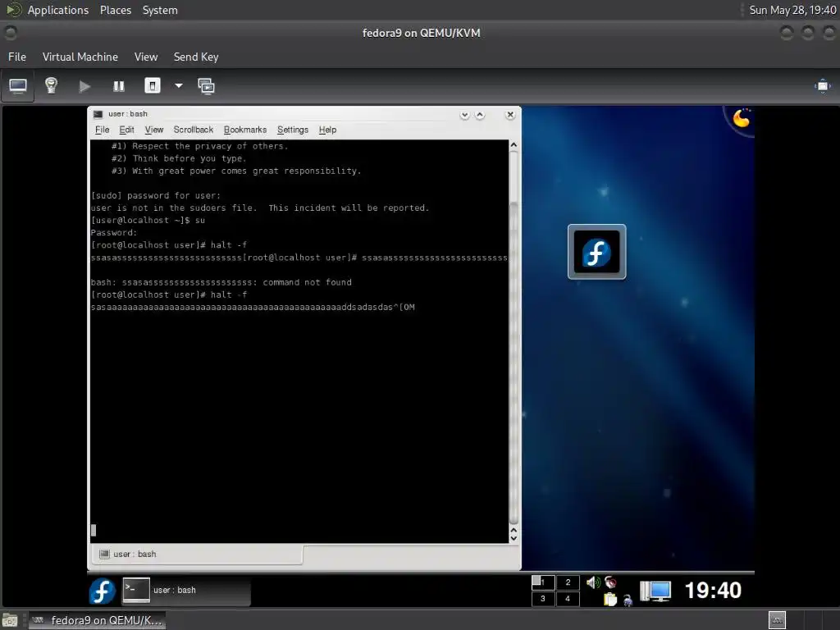Click Konsole scrollbar lower up arrow
Image resolution: width=840 pixels, height=630 pixels.
[514, 530]
